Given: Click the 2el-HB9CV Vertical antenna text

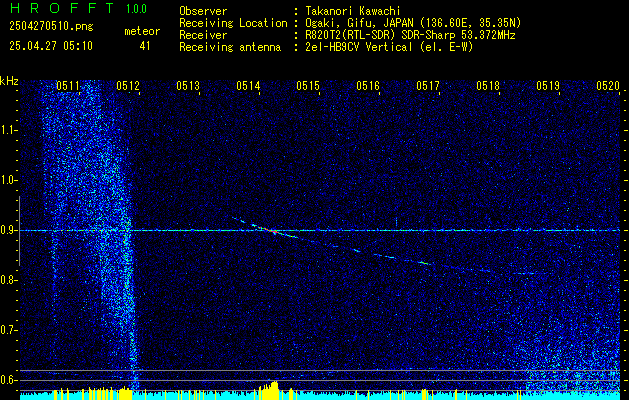Looking at the screenshot, I should pos(389,47).
